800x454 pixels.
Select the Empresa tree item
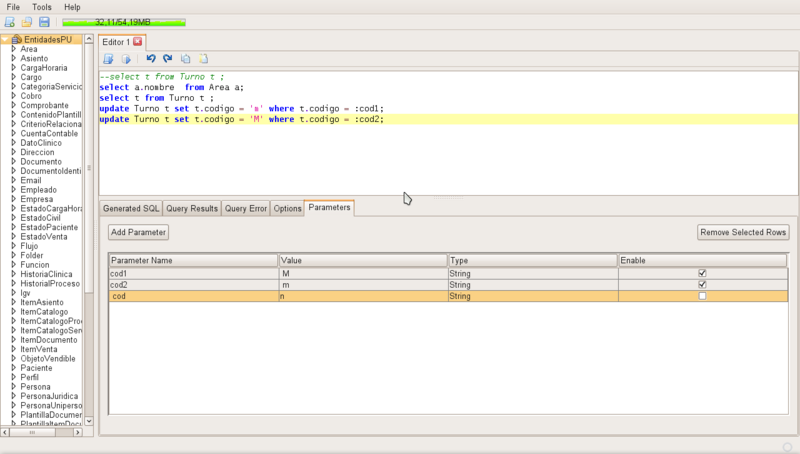point(37,199)
